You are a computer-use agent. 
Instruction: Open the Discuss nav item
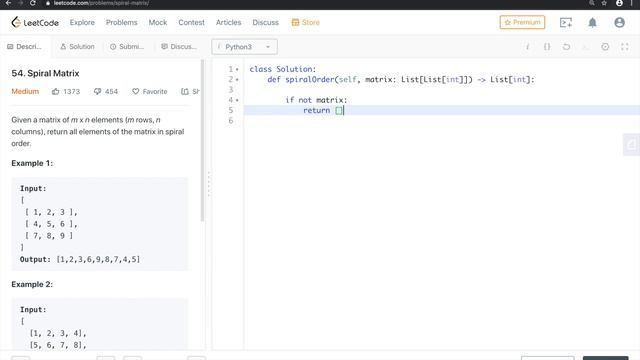tap(265, 22)
